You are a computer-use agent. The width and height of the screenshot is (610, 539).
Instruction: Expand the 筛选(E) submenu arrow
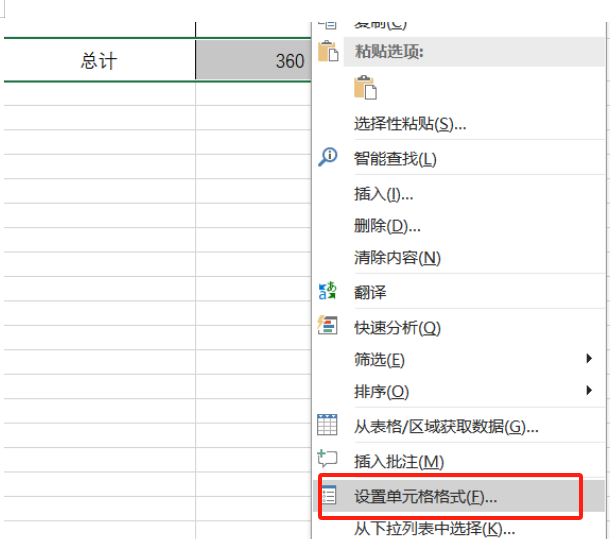pos(589,358)
